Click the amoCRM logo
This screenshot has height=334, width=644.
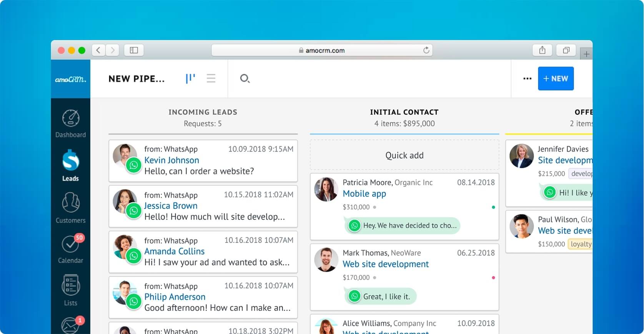(71, 79)
